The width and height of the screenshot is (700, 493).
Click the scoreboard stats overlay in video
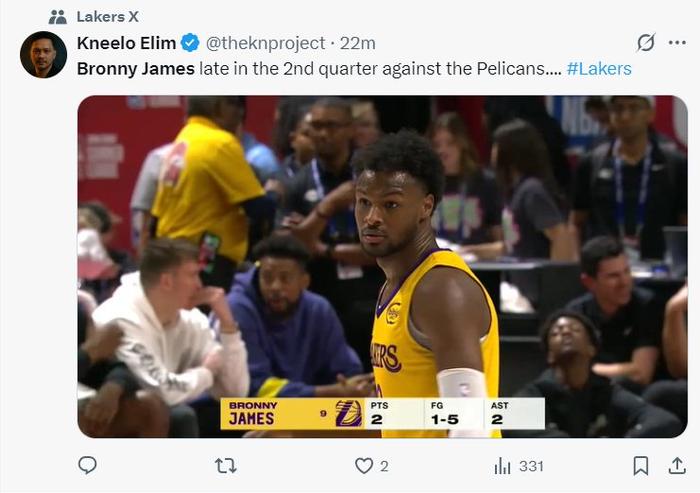coord(382,413)
